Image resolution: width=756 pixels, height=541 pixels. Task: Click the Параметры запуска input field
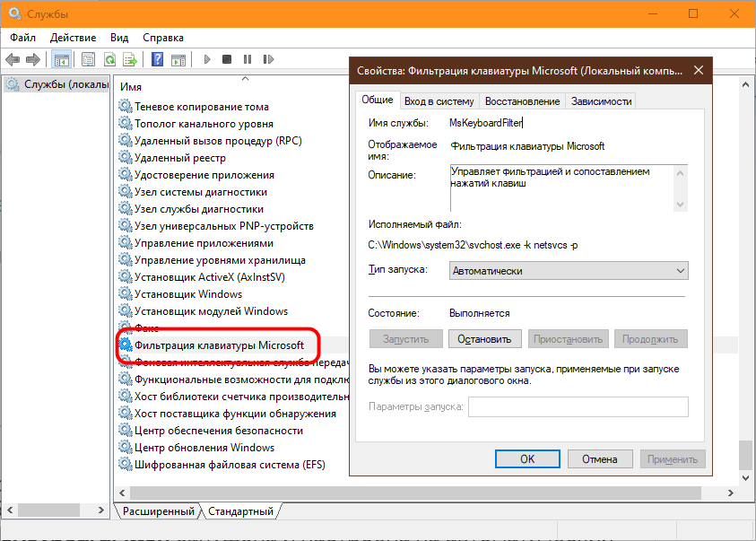pos(578,407)
